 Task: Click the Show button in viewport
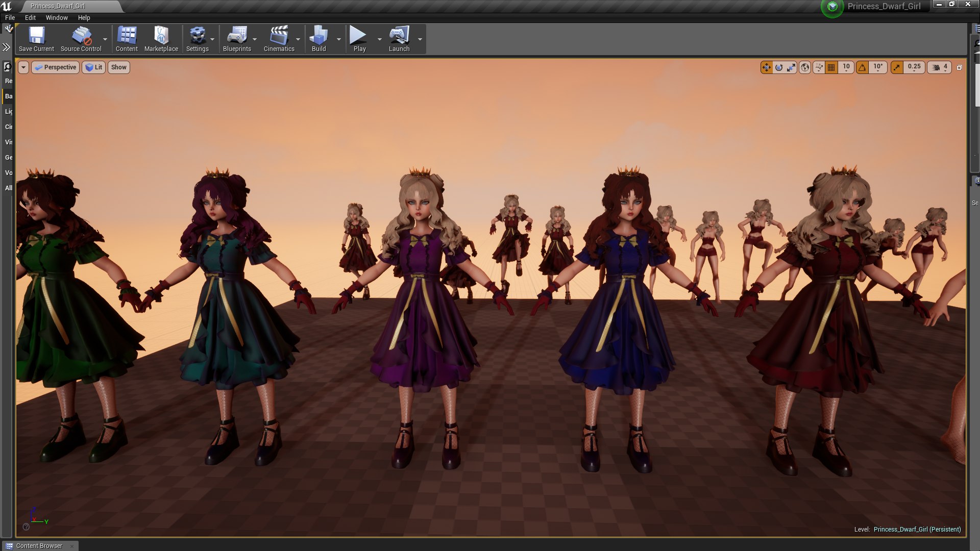(x=118, y=67)
